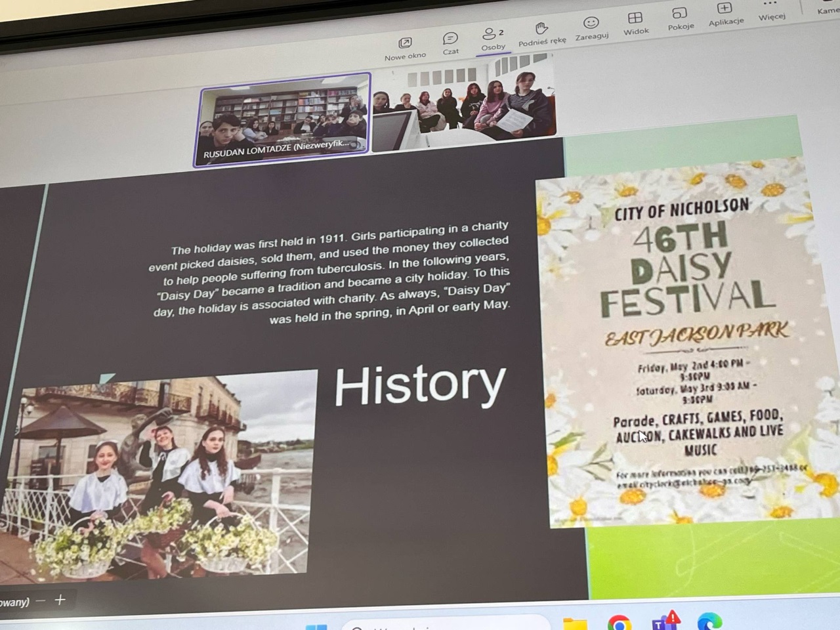Raise hand with Podnieś rękę

[x=542, y=34]
